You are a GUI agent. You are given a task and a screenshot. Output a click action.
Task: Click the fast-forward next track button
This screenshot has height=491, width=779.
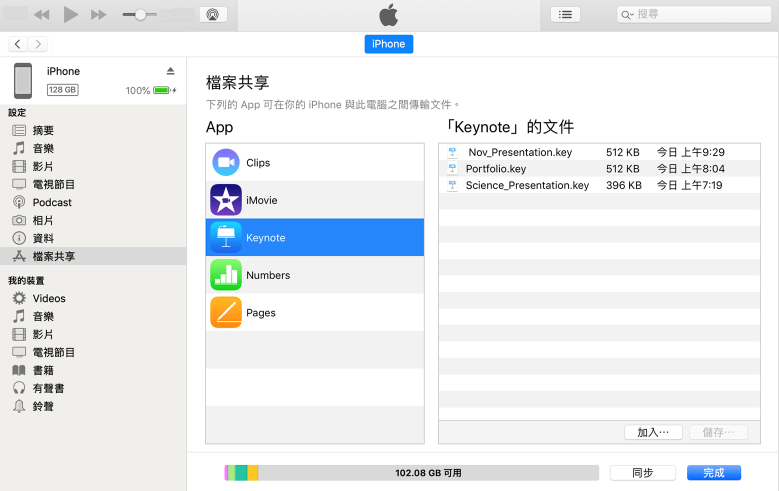coord(98,15)
